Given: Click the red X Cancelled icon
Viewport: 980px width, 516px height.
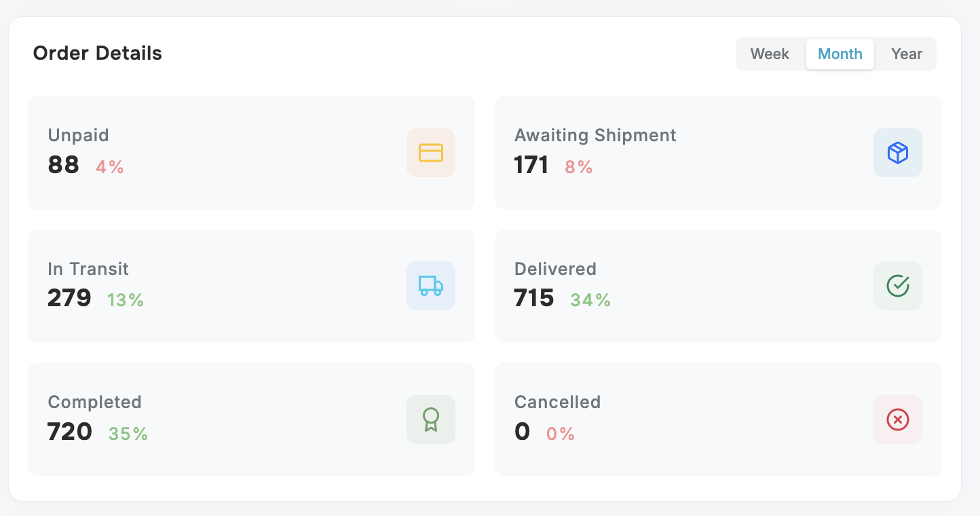Looking at the screenshot, I should pos(898,420).
